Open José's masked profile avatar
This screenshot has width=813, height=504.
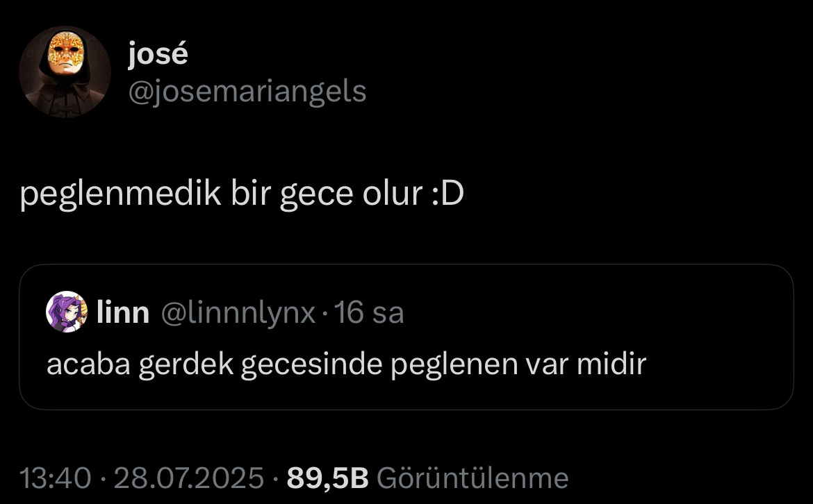click(65, 72)
